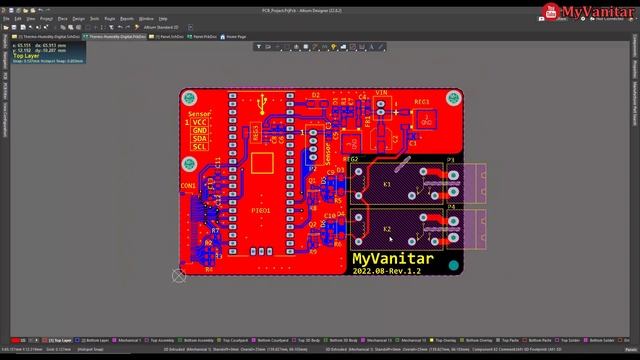Select the Top Overlay layer tab
This screenshot has width=640, height=360.
443,340
